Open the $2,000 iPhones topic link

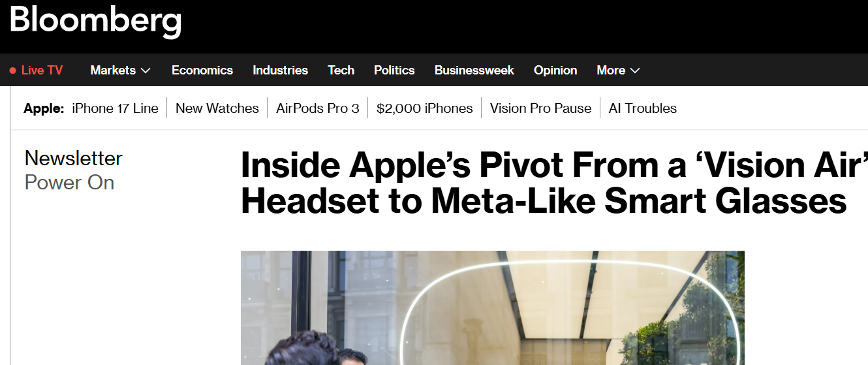tap(425, 108)
